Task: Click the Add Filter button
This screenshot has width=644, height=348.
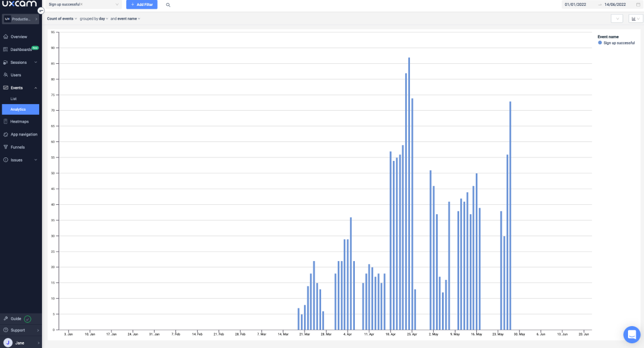Action: (142, 4)
